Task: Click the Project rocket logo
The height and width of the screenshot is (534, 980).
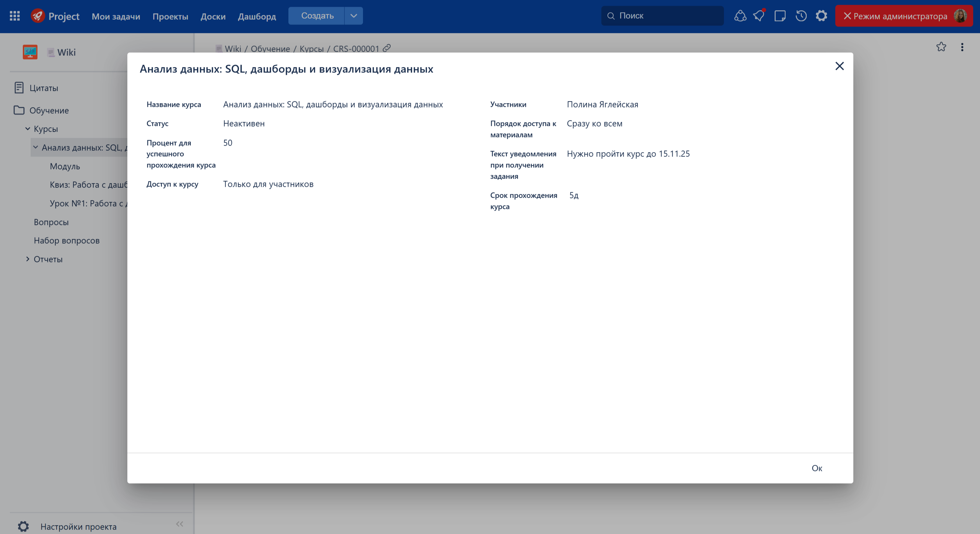Action: click(x=38, y=16)
